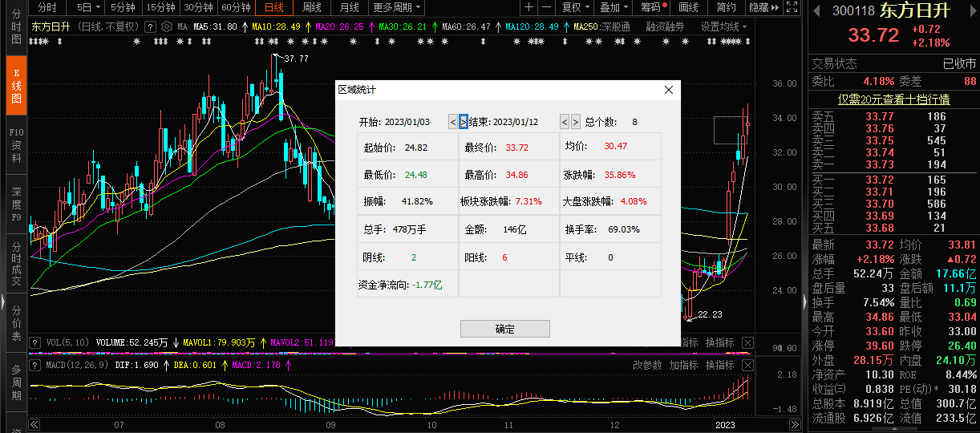This screenshot has width=980, height=433.
Task: Open MA settings gear icon
Action: click(167, 26)
